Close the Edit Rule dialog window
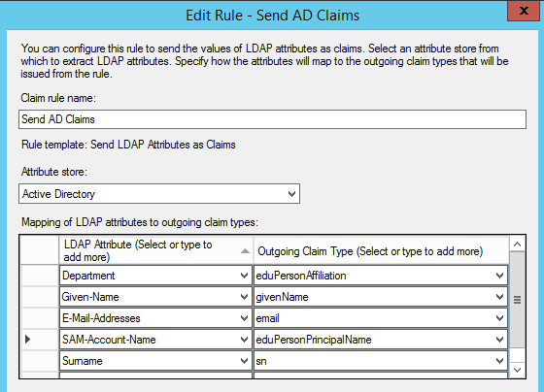Viewport: 544px width, 392px height. click(x=524, y=11)
